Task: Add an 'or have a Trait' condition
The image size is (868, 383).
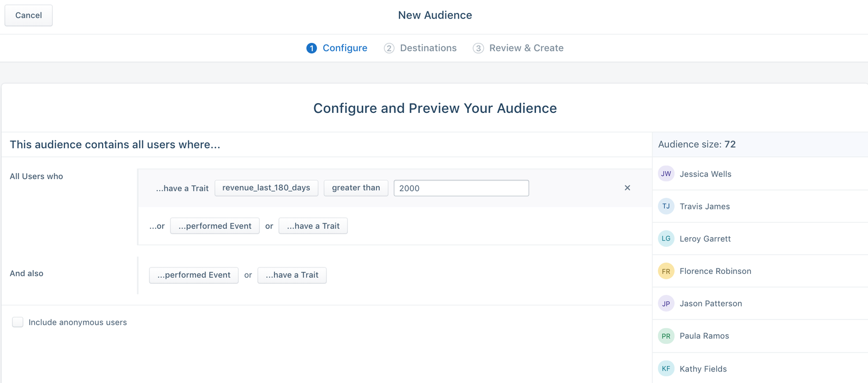Action: pos(313,226)
